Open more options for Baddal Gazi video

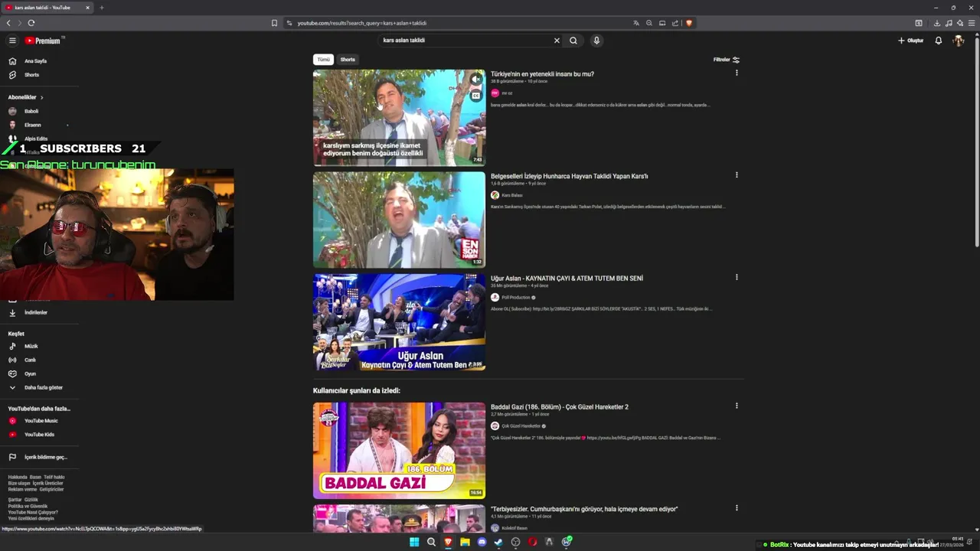(737, 406)
